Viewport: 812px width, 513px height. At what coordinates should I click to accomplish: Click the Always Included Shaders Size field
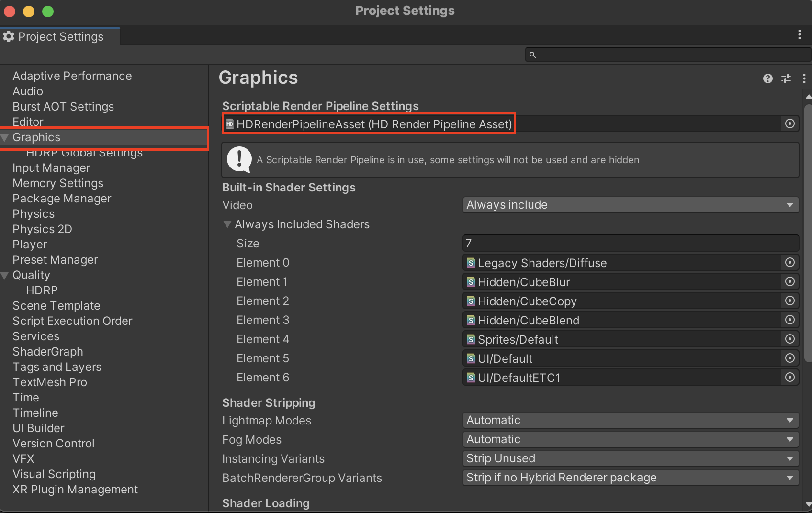tap(630, 244)
